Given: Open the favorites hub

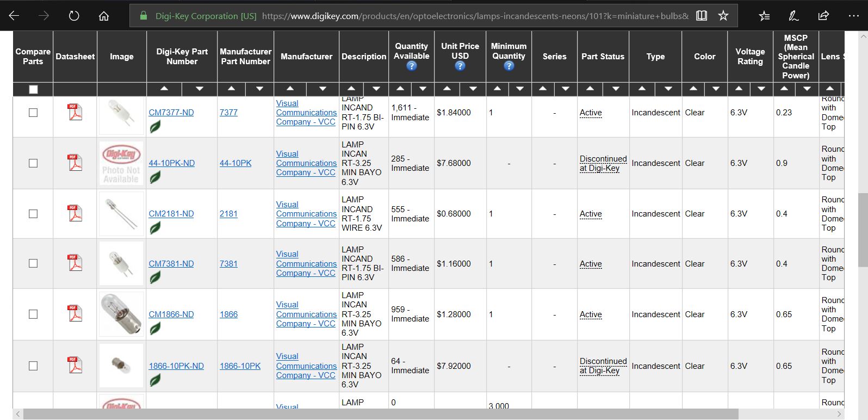Looking at the screenshot, I should pos(764,16).
